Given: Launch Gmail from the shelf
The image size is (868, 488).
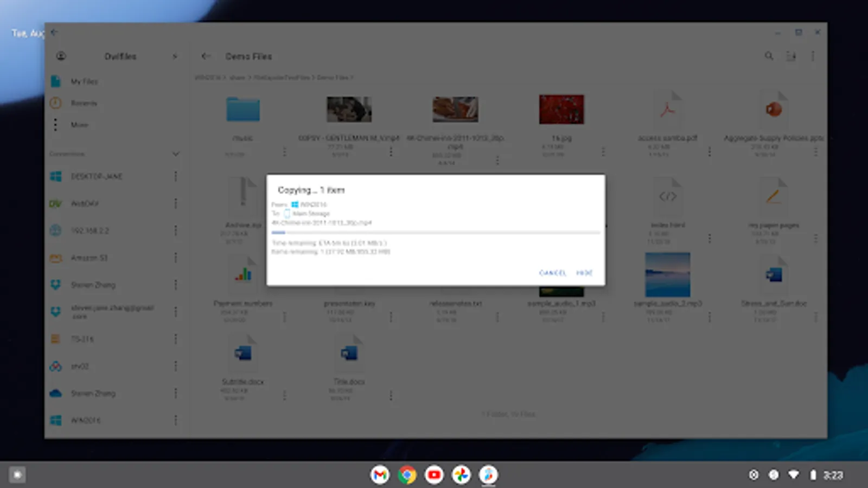Looking at the screenshot, I should click(x=380, y=475).
